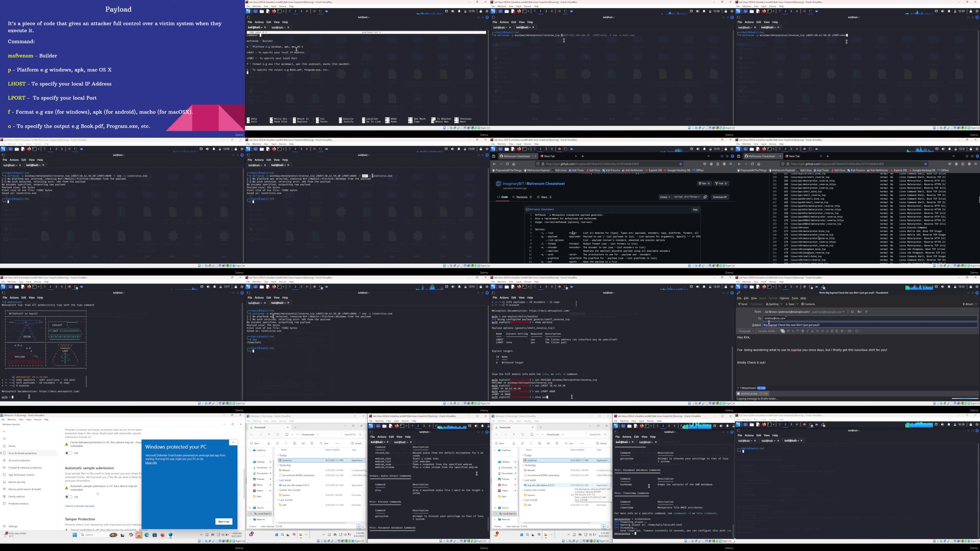Apply Underline formatting in Thunderbird message toolbar
This screenshot has height=551, width=980.
(812, 331)
